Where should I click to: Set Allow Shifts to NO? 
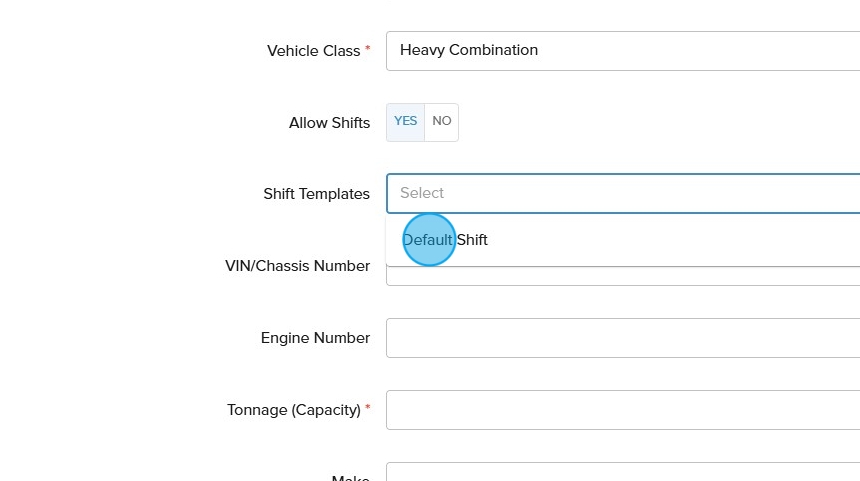click(442, 122)
